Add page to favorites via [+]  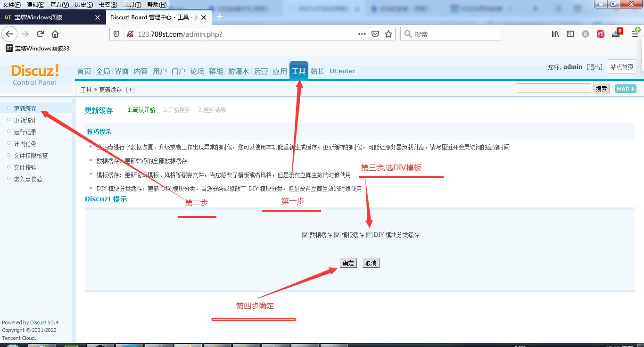(130, 90)
